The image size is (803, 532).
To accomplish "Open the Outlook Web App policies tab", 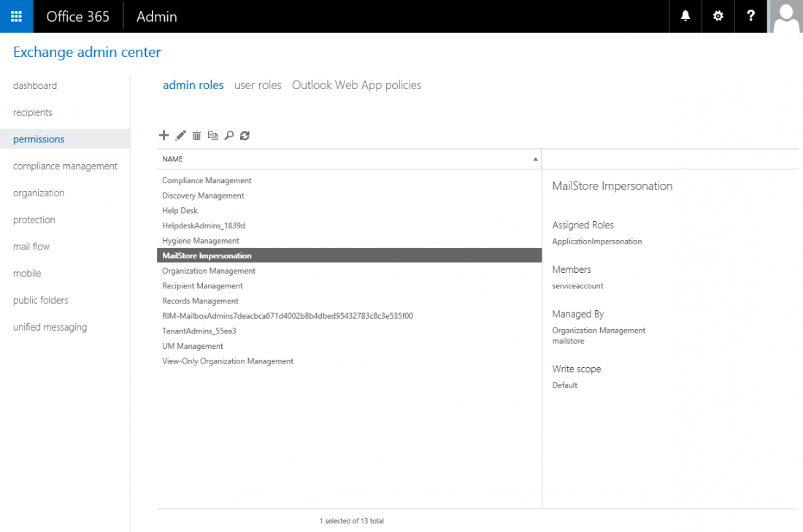I will [356, 85].
